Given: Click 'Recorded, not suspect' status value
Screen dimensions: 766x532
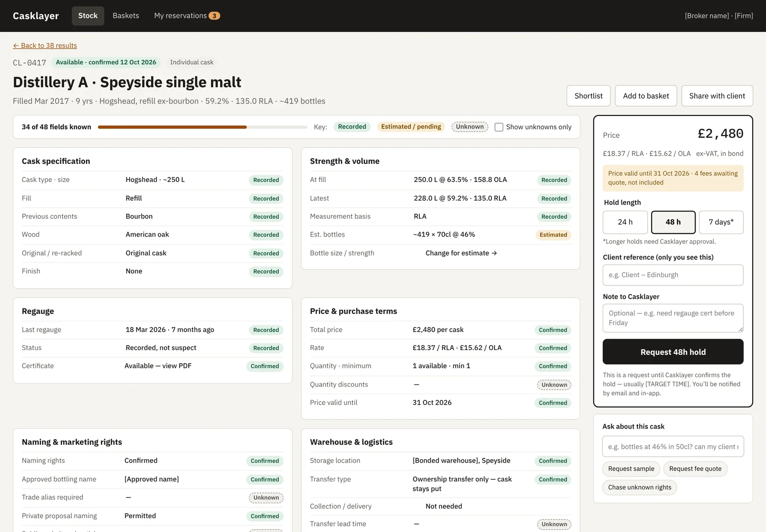Looking at the screenshot, I should tap(161, 348).
